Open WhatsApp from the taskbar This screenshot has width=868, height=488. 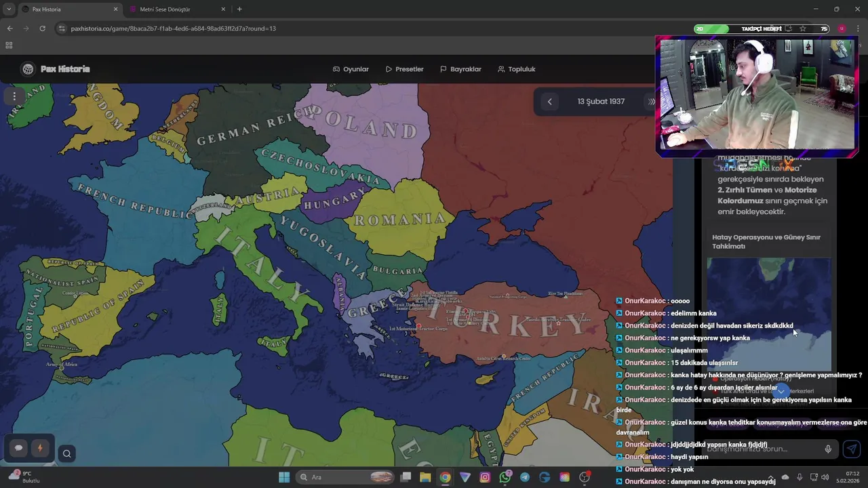click(x=505, y=477)
